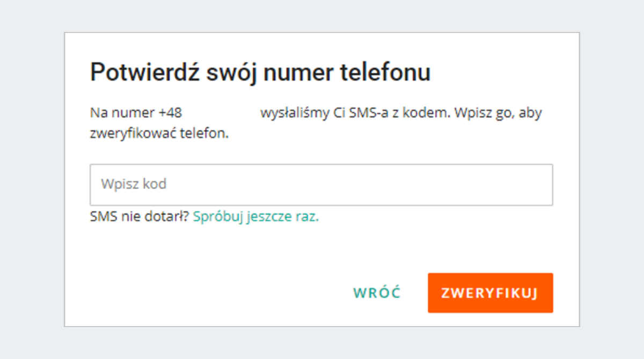
Task: Click empty white space left of WRÓĆ
Action: [215, 293]
